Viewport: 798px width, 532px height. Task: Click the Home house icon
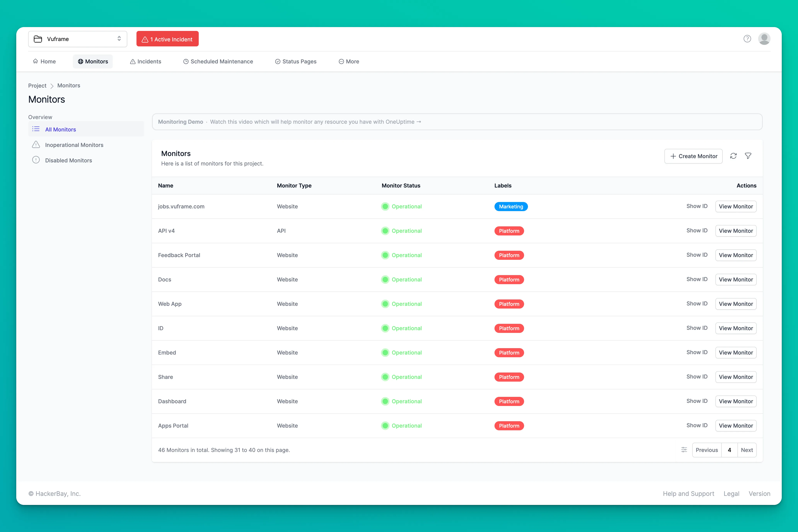pos(35,61)
